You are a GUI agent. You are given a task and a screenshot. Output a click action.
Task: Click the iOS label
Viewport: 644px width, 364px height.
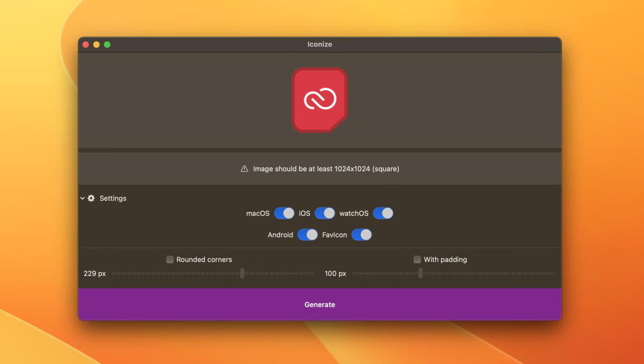click(x=305, y=213)
